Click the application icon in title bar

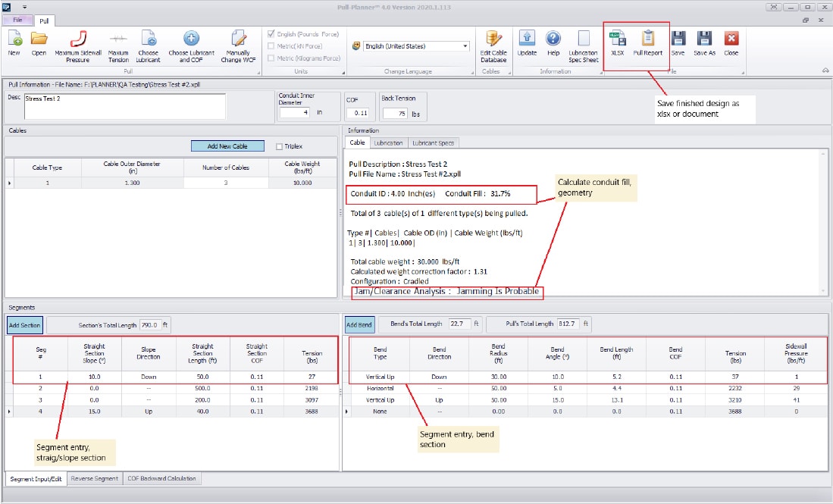pos(6,7)
